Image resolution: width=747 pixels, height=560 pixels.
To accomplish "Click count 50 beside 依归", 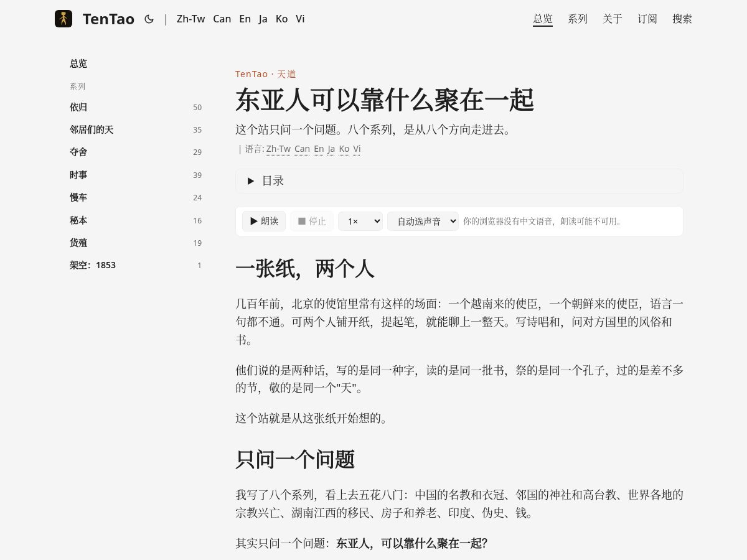I will (x=197, y=107).
